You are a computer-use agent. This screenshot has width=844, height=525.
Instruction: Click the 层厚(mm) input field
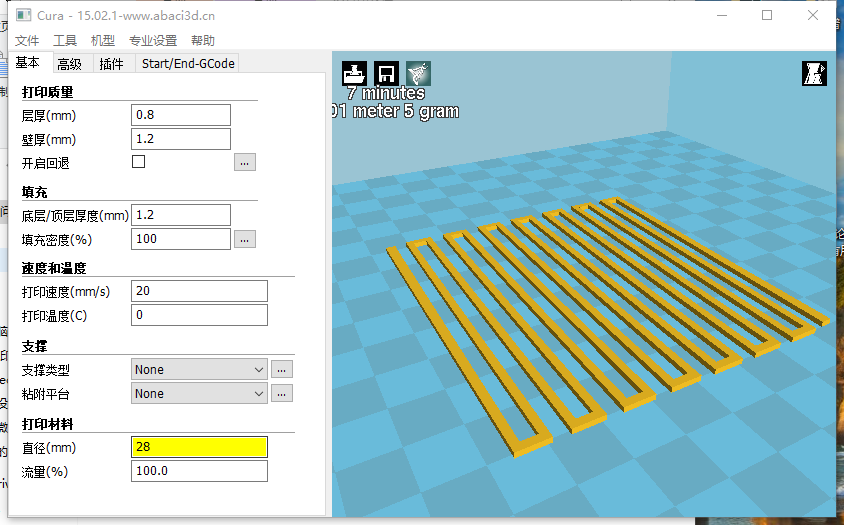click(x=181, y=115)
